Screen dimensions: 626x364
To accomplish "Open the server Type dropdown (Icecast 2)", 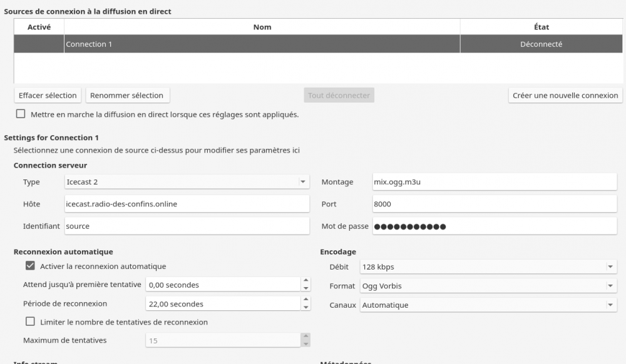I will click(x=187, y=182).
